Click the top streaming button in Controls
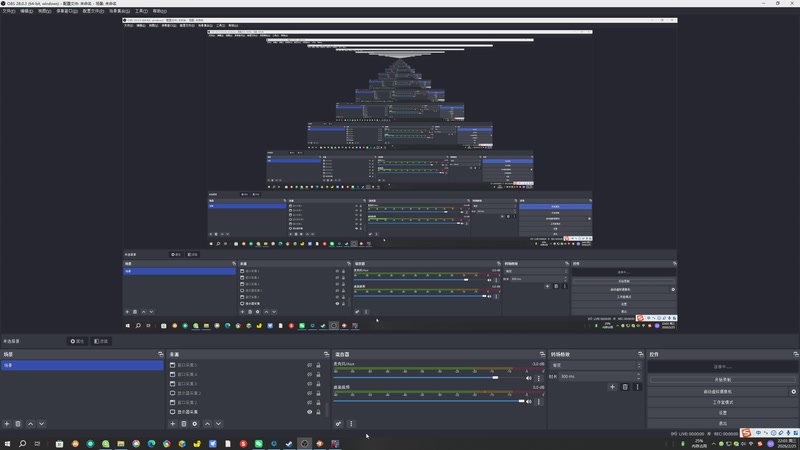 (x=722, y=367)
